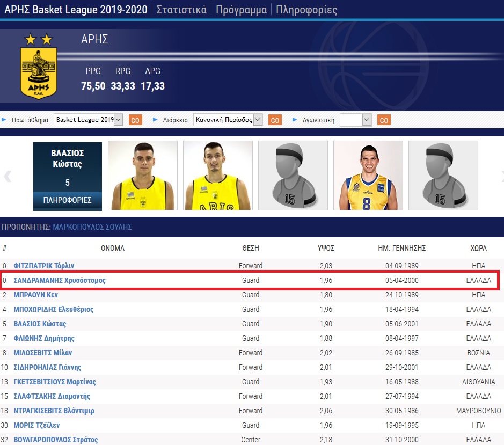The width and height of the screenshot is (504, 445).
Task: Open ΒΛΑΣΙΟΣ Κώστας link in roster table
Action: pyautogui.click(x=40, y=324)
